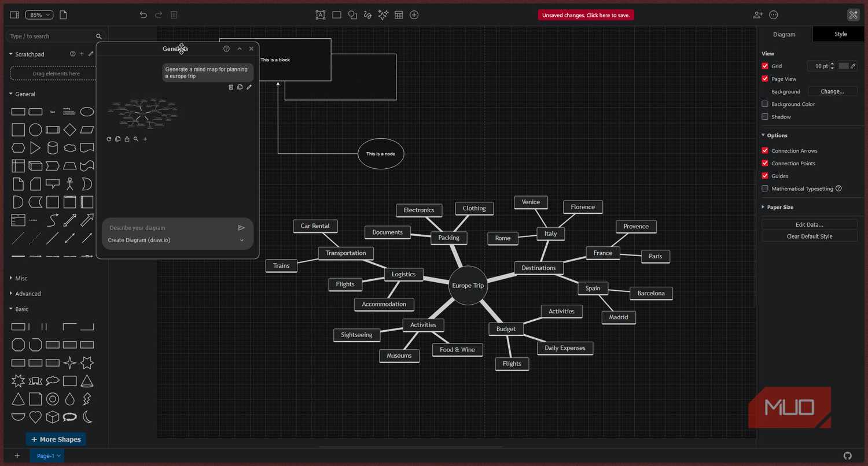This screenshot has height=466, width=868.
Task: Select the ellipse shape in General
Action: (87, 112)
